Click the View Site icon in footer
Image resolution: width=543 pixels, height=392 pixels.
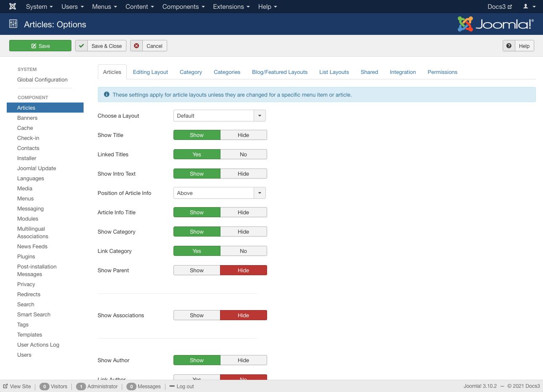point(5,386)
